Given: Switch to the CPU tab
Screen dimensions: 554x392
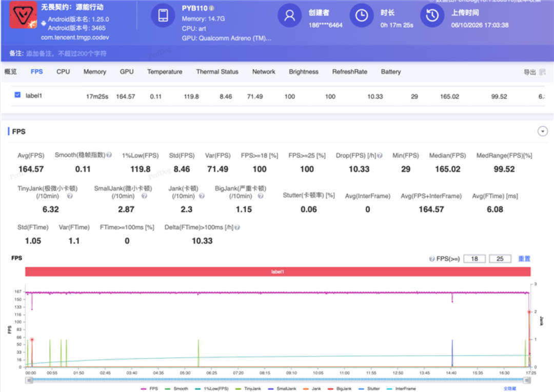Looking at the screenshot, I should pyautogui.click(x=63, y=72).
